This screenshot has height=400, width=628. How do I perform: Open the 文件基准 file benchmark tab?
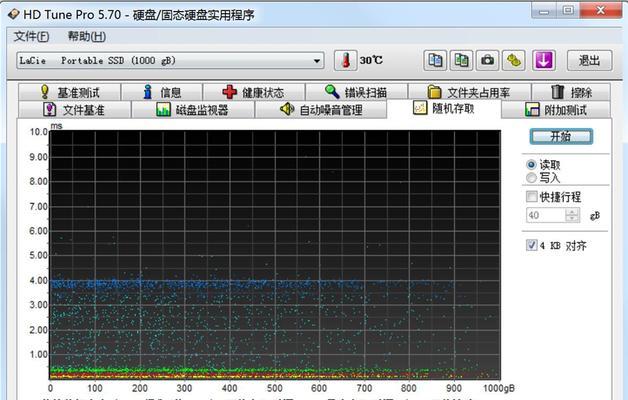pyautogui.click(x=74, y=110)
